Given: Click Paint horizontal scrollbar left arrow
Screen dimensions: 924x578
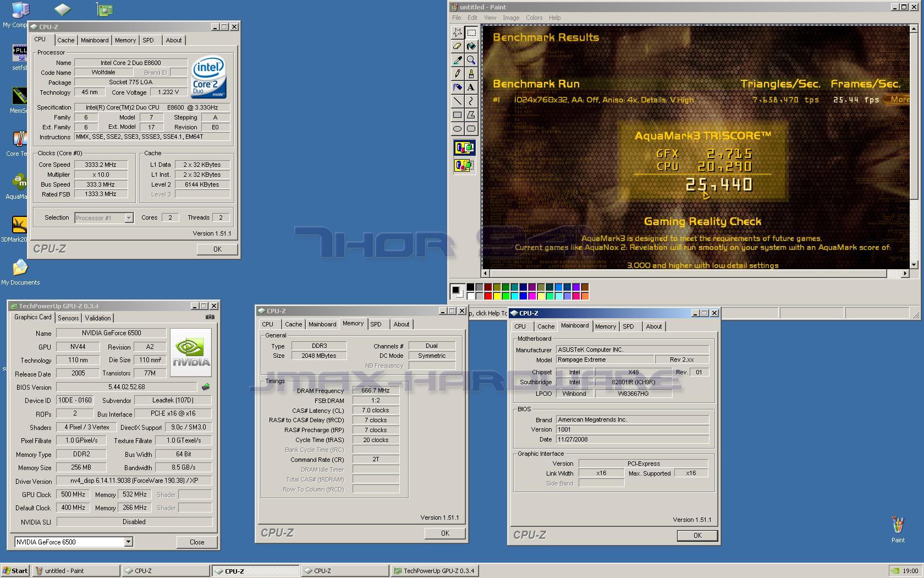Looking at the screenshot, I should (x=485, y=273).
